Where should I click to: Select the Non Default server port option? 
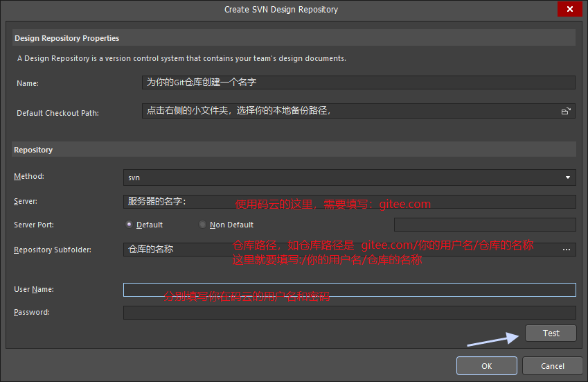pyautogui.click(x=202, y=225)
